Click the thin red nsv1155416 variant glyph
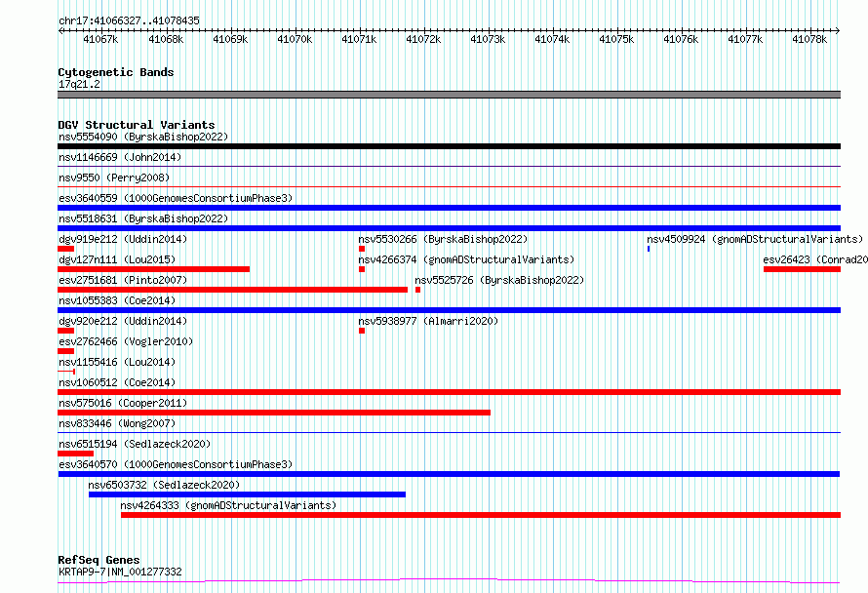The width and height of the screenshot is (868, 593). (66, 372)
